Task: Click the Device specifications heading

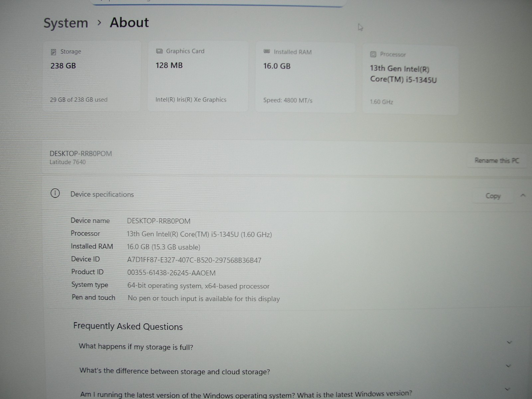Action: pos(102,194)
